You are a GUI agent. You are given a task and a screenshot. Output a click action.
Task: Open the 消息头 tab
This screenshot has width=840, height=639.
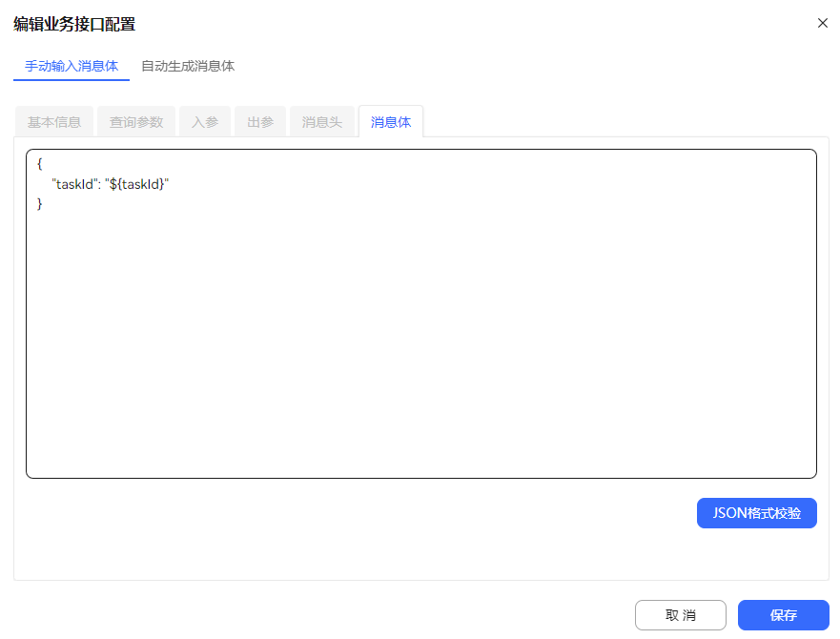[x=322, y=122]
